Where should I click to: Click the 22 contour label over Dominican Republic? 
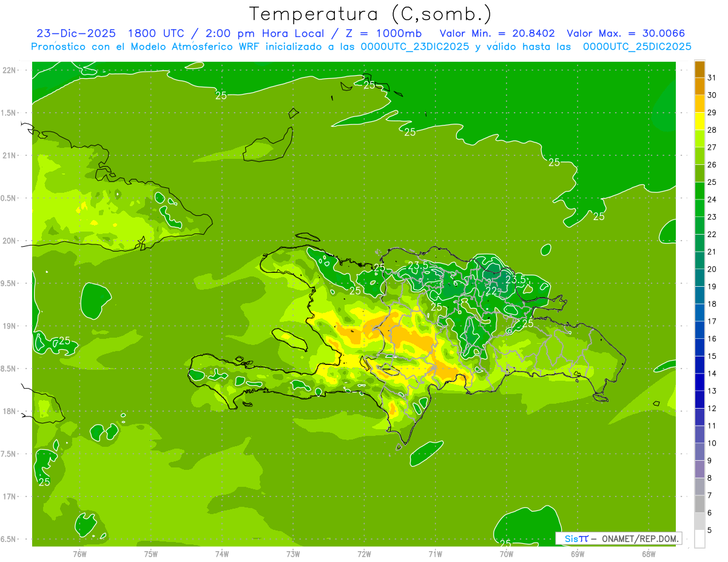coord(491,291)
